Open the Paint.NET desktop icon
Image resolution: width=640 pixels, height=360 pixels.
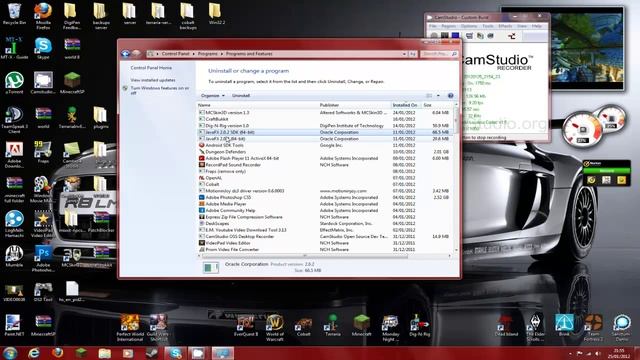13,325
